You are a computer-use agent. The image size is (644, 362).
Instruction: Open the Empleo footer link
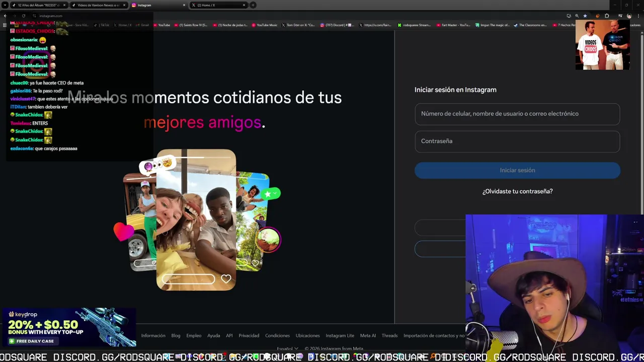click(x=194, y=336)
